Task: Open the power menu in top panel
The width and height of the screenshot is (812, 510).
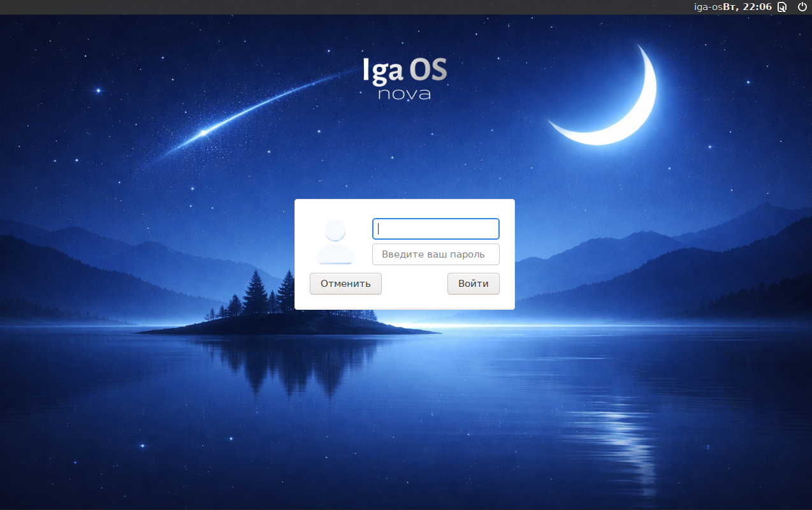Action: 801,8
